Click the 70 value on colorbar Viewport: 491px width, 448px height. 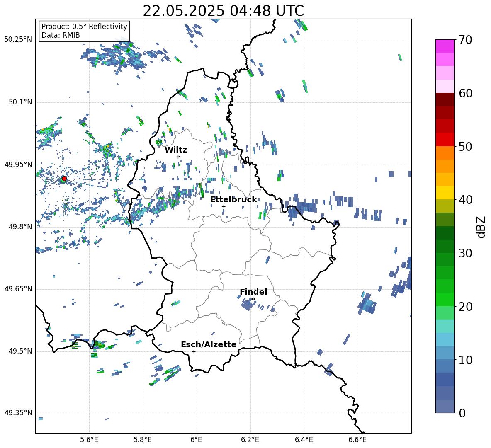(x=466, y=40)
